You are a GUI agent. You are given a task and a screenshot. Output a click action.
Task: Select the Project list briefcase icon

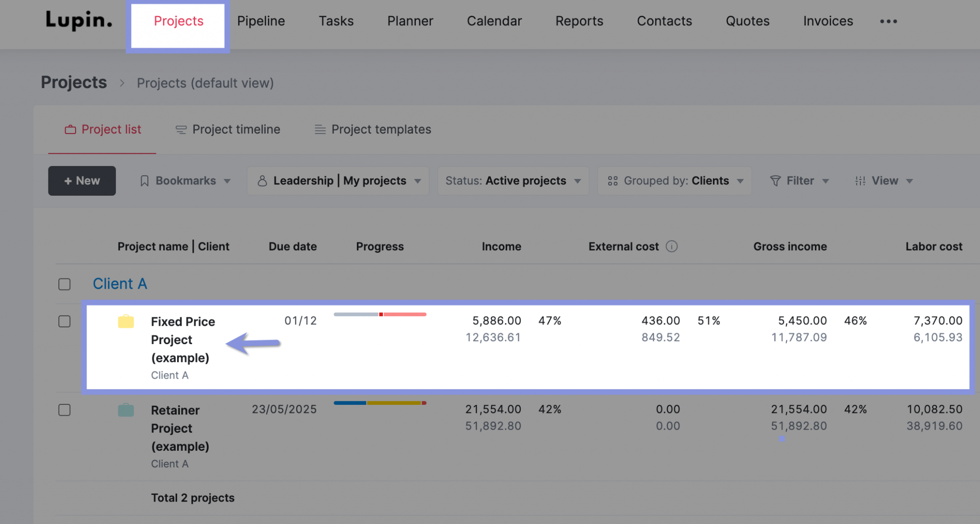tap(70, 129)
